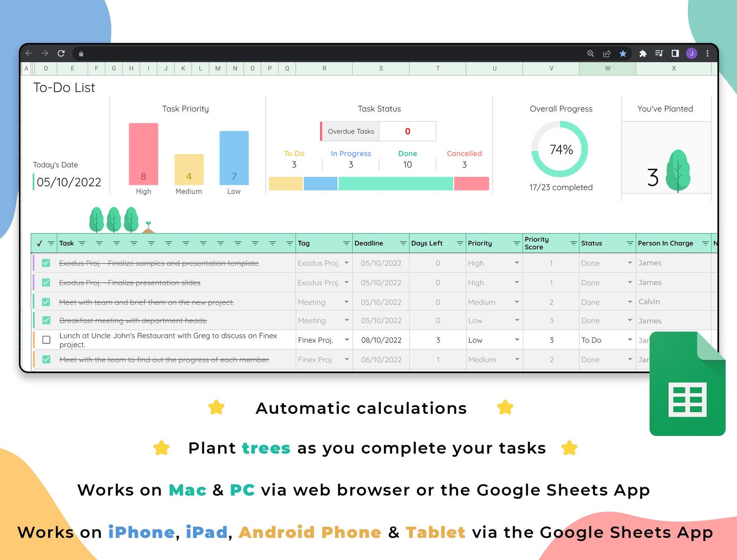This screenshot has height=560, width=737.
Task: Expand the To Do status dropdown
Action: (630, 340)
